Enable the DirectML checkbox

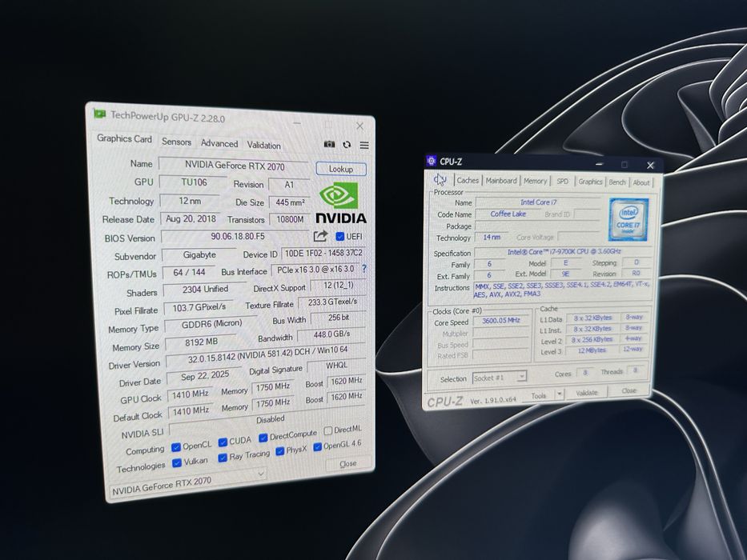[327, 430]
